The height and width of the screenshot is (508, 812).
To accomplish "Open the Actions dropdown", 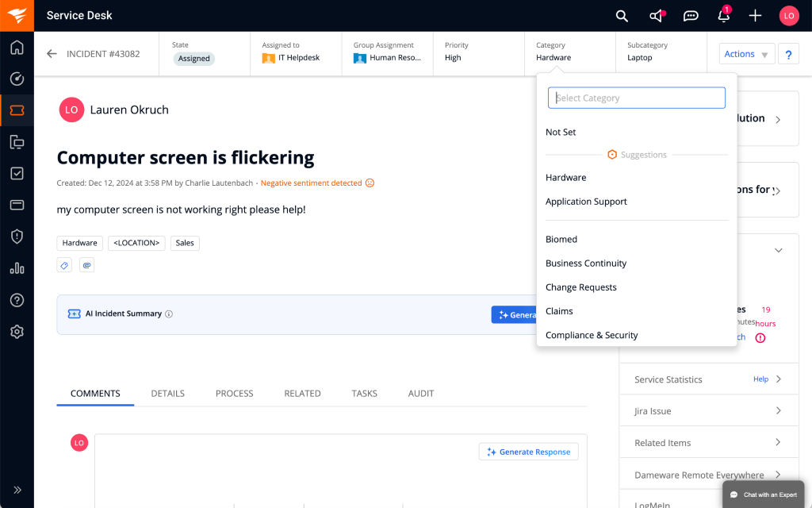I will 746,54.
